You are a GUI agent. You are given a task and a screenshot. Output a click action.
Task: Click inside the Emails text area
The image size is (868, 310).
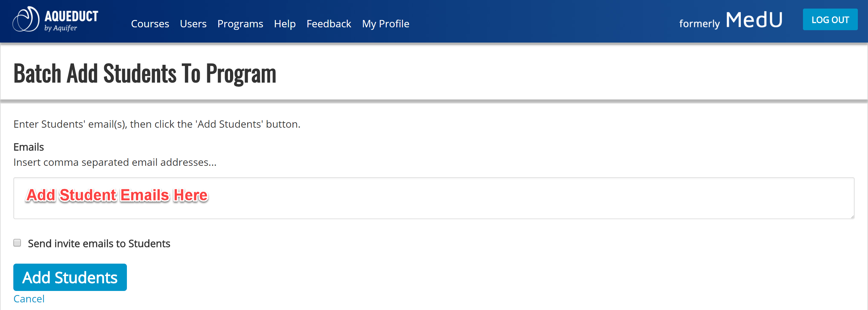tap(434, 198)
